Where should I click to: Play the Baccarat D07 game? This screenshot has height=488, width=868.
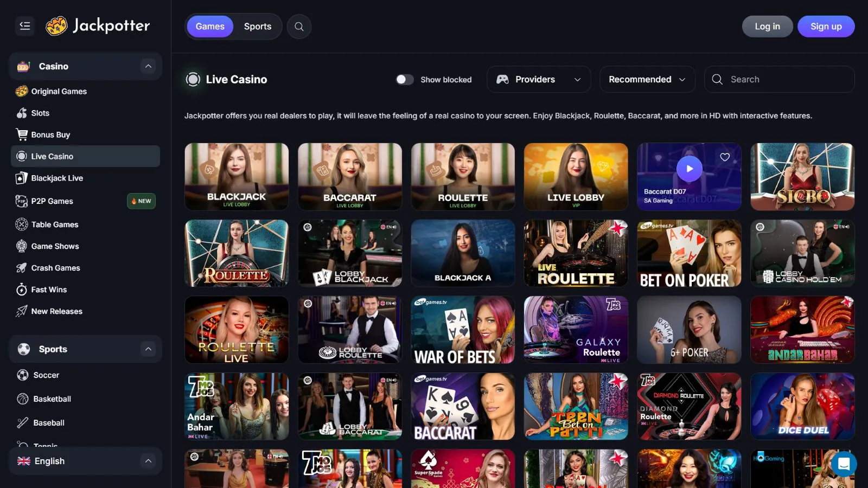click(689, 169)
